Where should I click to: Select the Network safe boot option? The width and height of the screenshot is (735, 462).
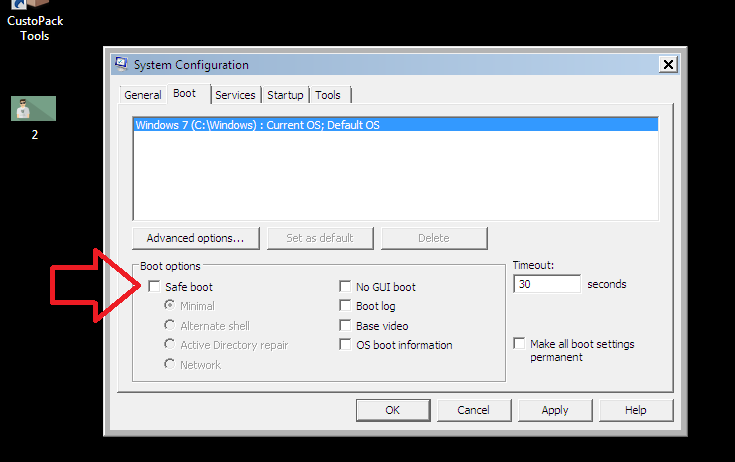(x=170, y=364)
